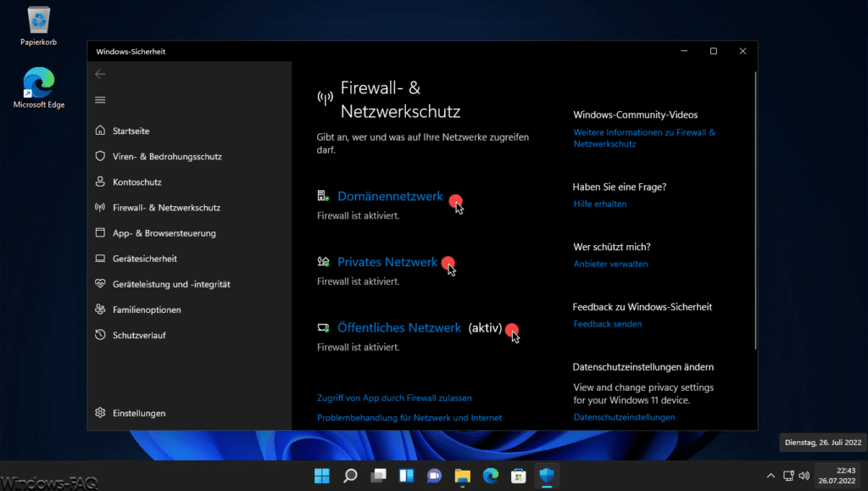Open Familienoptionen in sidebar
868x491 pixels.
pos(147,310)
